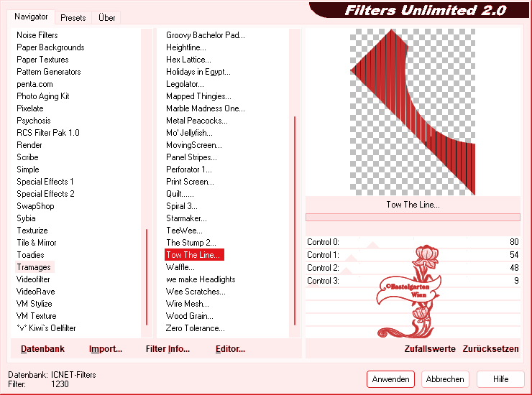Click the Datenbank button
Screen dimensions: 532x395
coord(42,349)
